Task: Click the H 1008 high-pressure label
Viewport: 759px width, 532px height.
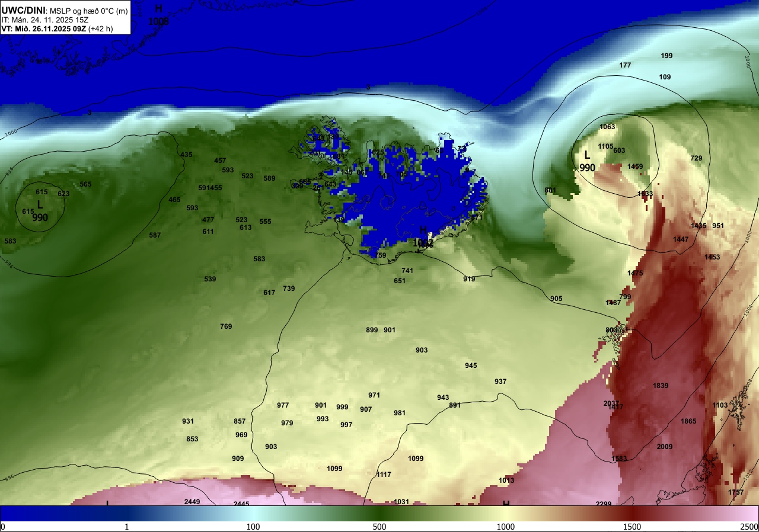Action: tap(158, 15)
